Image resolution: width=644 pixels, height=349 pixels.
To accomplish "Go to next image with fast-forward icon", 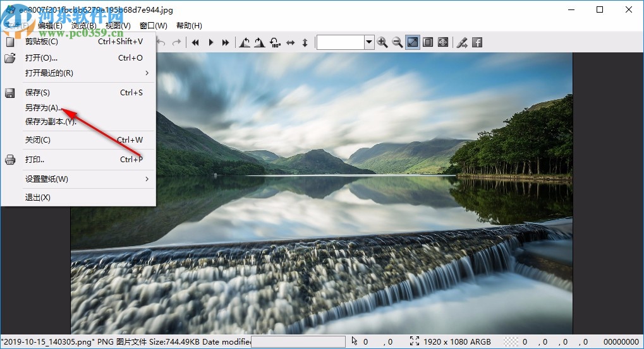I will point(226,42).
